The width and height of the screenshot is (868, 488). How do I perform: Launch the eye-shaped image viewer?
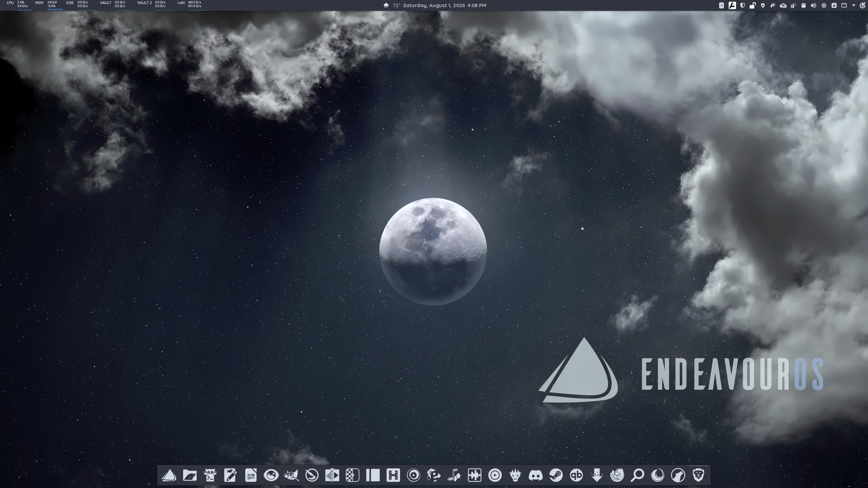[x=271, y=475]
